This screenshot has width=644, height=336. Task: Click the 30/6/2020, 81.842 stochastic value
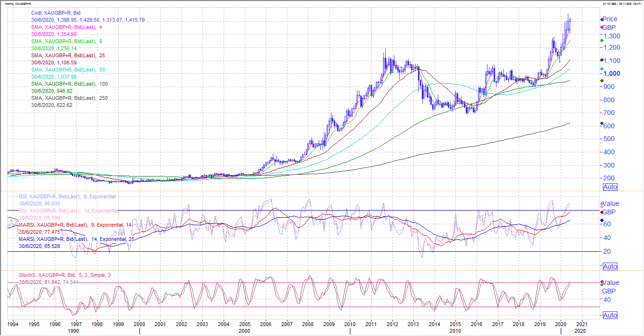[x=39, y=282]
